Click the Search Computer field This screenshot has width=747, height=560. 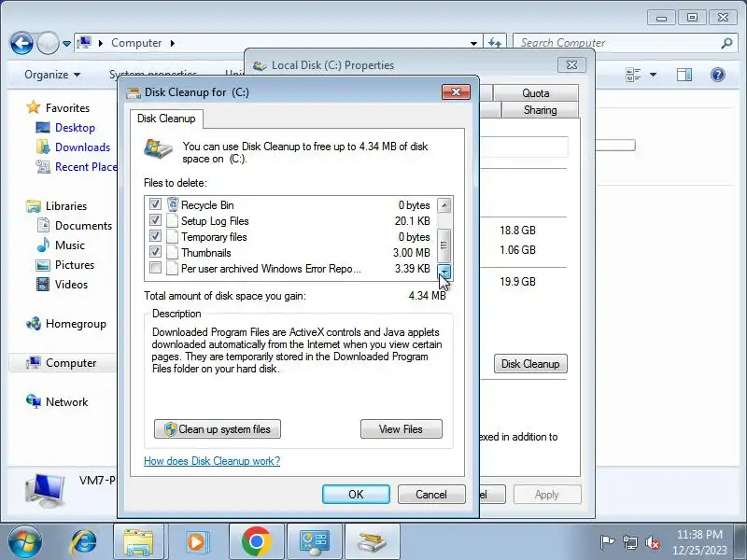tap(617, 43)
